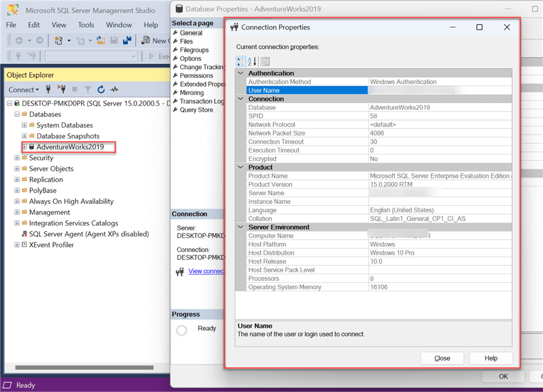Open the Help menu

(151, 25)
